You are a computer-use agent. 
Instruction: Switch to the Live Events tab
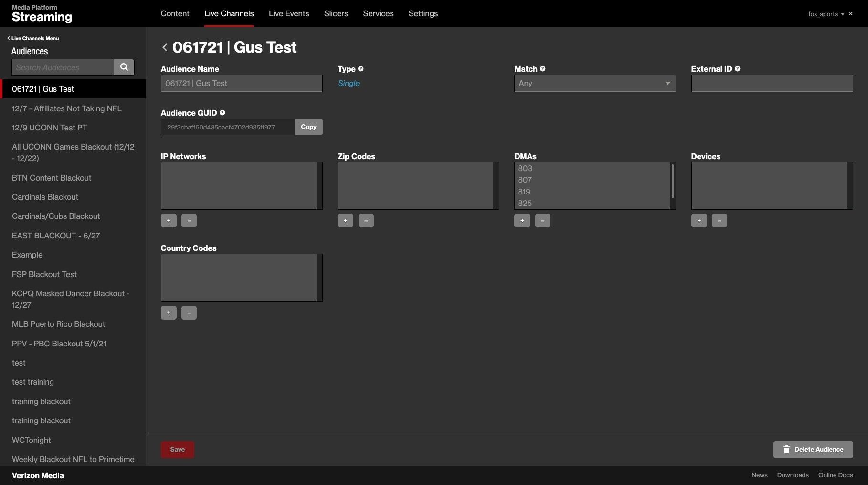pos(289,13)
